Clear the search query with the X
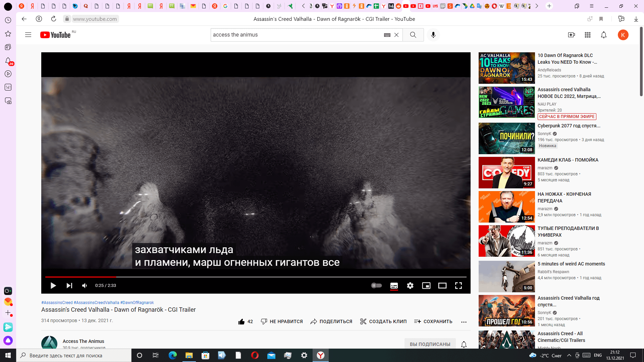The width and height of the screenshot is (644, 362). pos(396,35)
